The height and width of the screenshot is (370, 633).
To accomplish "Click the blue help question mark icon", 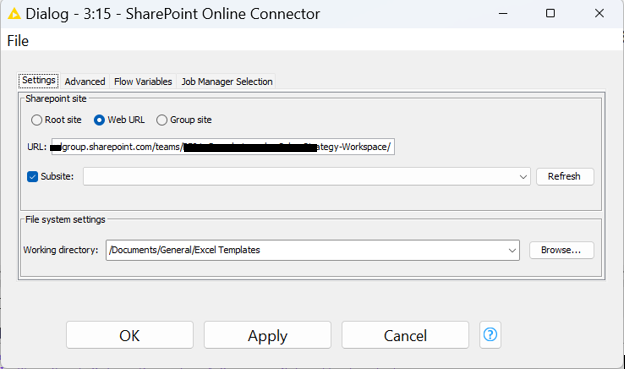I will coord(490,334).
